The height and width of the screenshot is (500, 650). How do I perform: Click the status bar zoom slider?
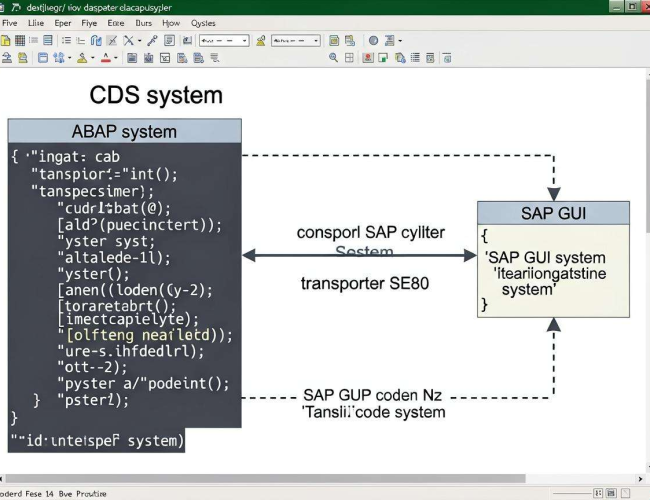pos(572,493)
